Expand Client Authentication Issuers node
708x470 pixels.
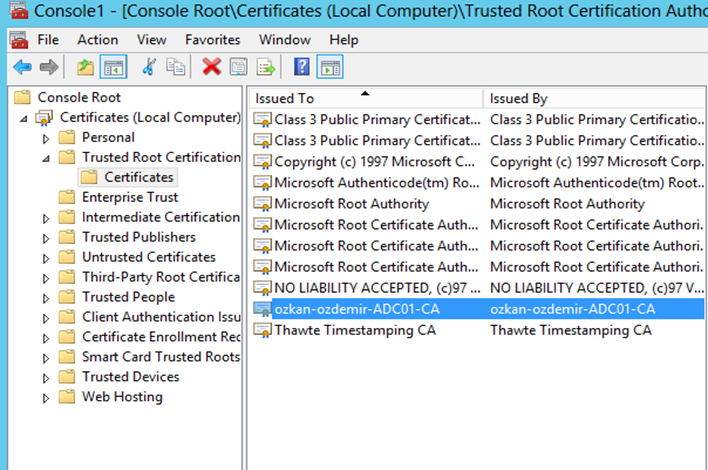(46, 318)
